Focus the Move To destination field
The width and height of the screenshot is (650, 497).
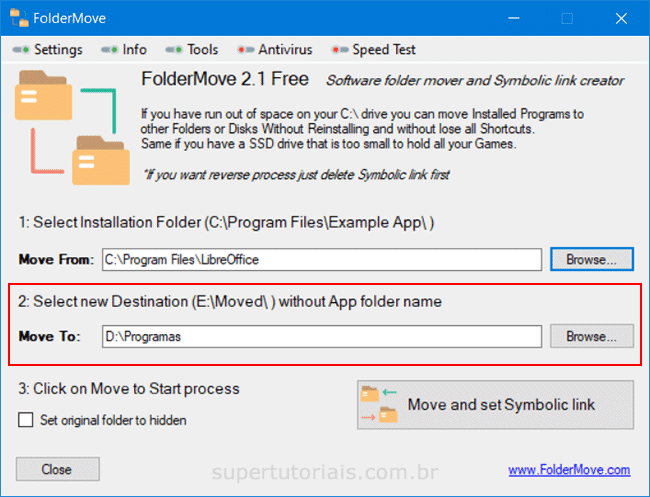point(322,337)
